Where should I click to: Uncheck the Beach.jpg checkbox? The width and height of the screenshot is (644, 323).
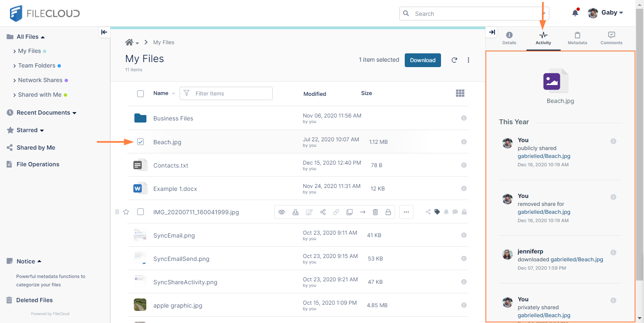coord(140,142)
